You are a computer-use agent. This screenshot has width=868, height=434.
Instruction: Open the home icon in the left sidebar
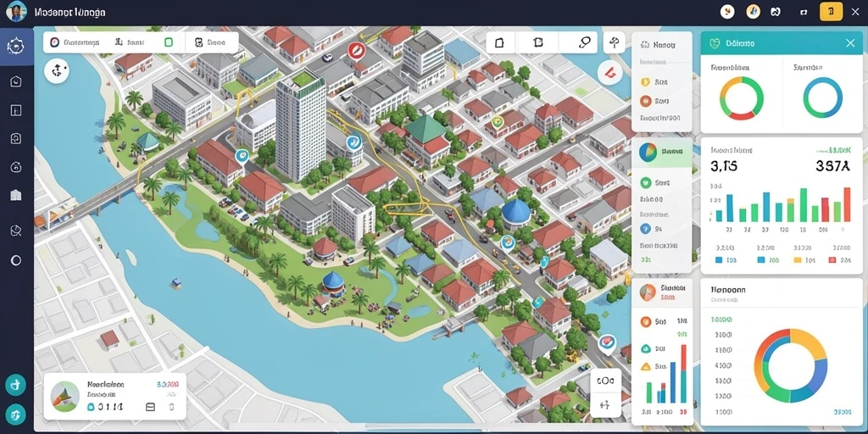coord(16,81)
